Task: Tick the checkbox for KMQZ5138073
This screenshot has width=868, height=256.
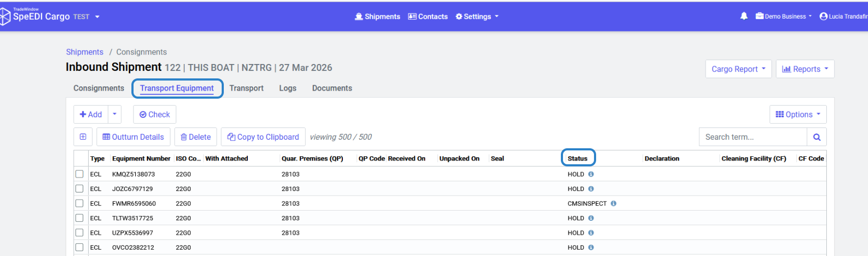Action: [80, 174]
